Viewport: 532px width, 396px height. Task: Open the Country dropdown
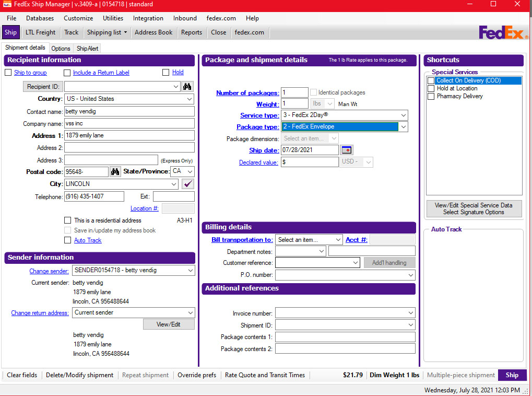pyautogui.click(x=190, y=99)
